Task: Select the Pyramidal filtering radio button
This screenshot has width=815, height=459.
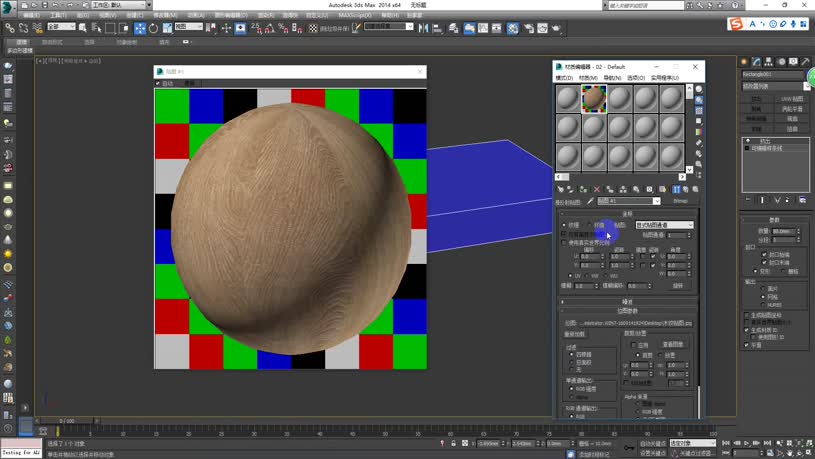Action: [571, 355]
